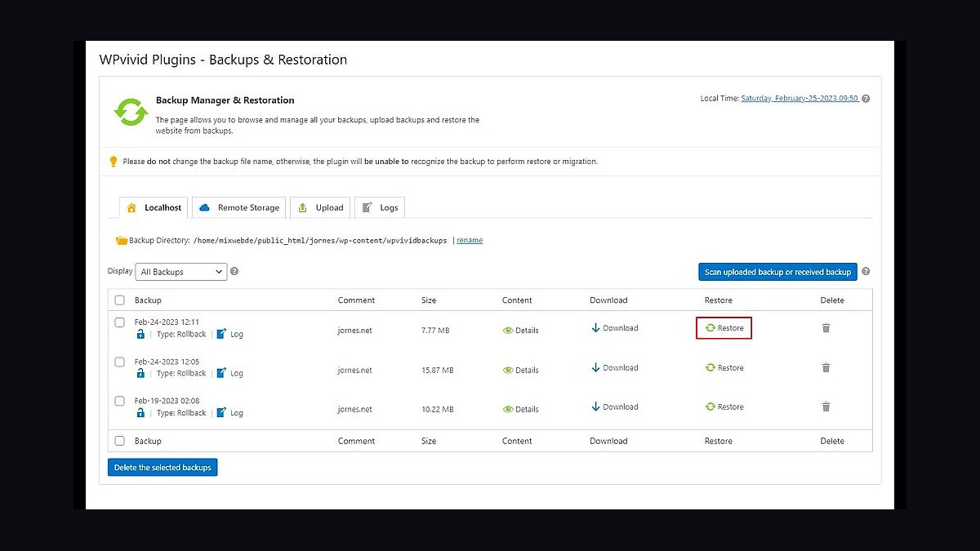Delete the 10.22 MB backup via trash icon
This screenshot has height=551, width=980.
(826, 407)
